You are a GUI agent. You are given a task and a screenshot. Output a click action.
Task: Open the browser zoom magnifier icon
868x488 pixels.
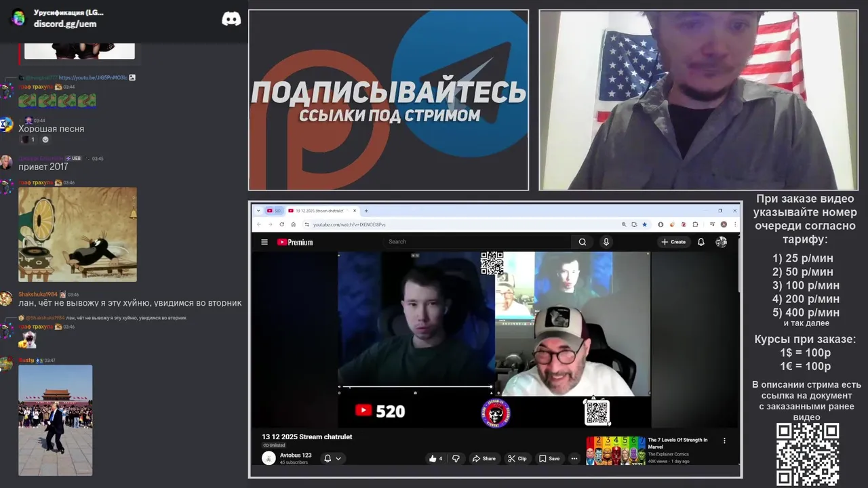tap(624, 224)
